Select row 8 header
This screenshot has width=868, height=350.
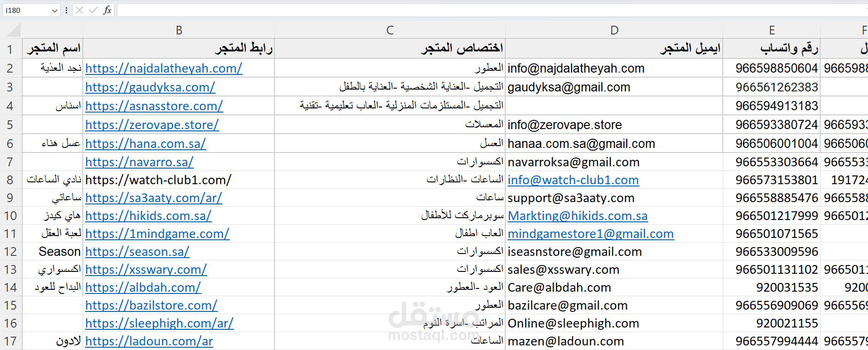point(11,180)
